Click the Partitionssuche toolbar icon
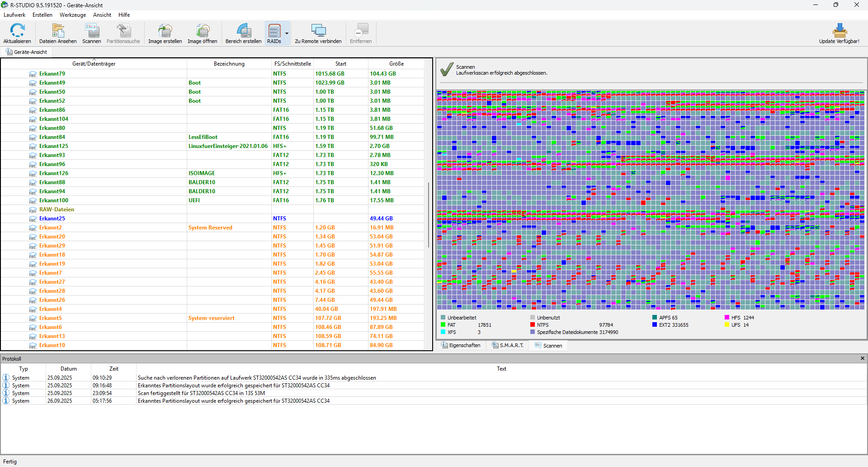This screenshot has height=467, width=868. (123, 31)
